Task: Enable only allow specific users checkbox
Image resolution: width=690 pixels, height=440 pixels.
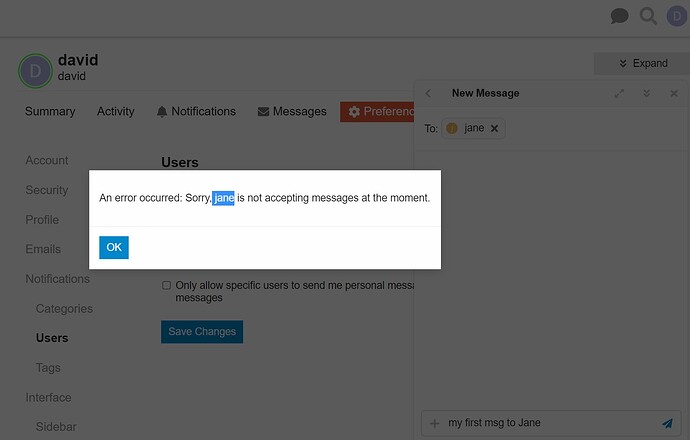Action: [166, 285]
